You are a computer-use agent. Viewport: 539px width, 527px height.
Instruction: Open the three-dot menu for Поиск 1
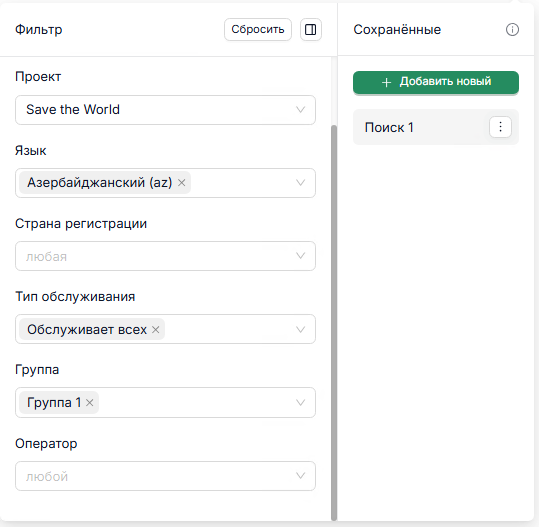click(500, 127)
